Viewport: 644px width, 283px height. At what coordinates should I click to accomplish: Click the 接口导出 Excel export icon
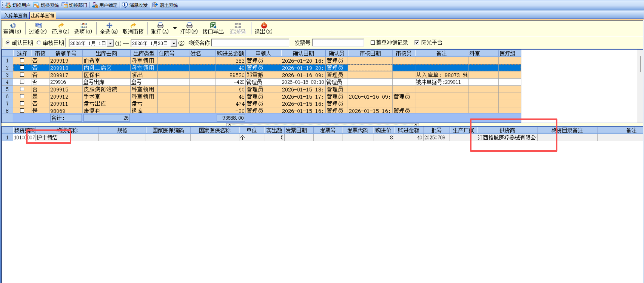coord(213,25)
